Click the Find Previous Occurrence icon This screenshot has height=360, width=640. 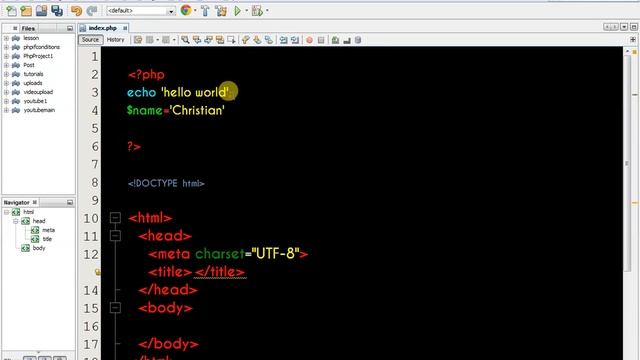tap(197, 40)
